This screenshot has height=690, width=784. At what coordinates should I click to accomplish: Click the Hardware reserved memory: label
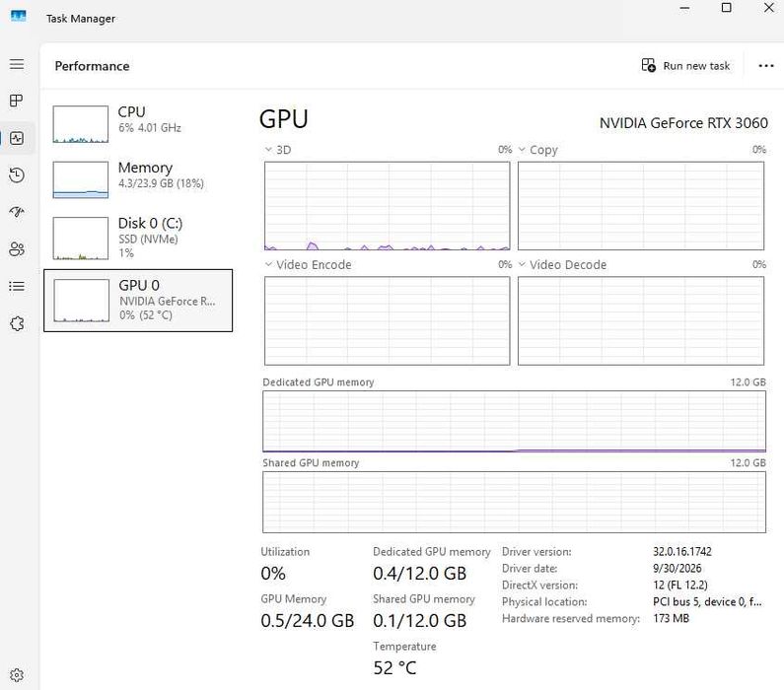coord(571,619)
